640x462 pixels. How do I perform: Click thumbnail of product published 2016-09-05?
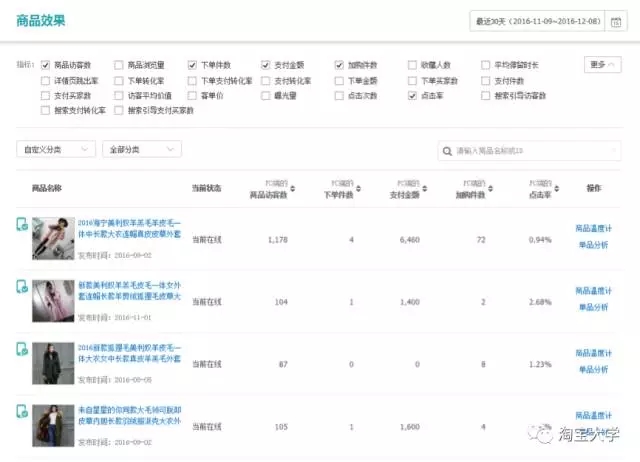(53, 363)
